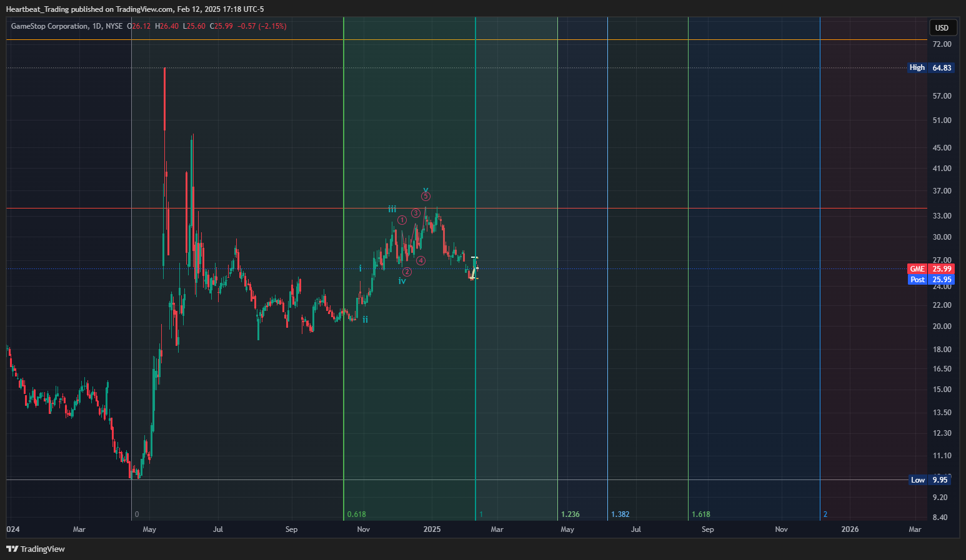The width and height of the screenshot is (966, 560).
Task: Click the 37.00 price axis label
Action: [x=942, y=191]
